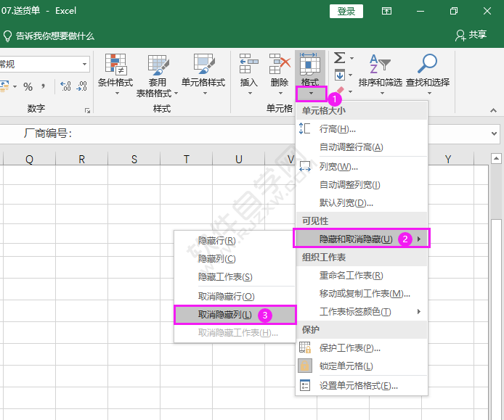504x420 pixels.
Task: Click the lightbulb Tell Me icon
Action: tap(7, 36)
